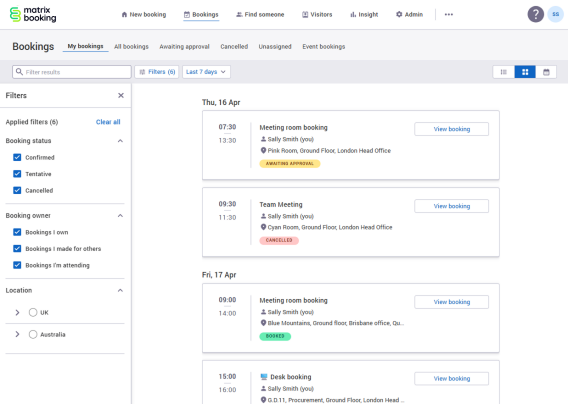This screenshot has height=405, width=568.
Task: Switch to calendar view icon
Action: click(546, 72)
